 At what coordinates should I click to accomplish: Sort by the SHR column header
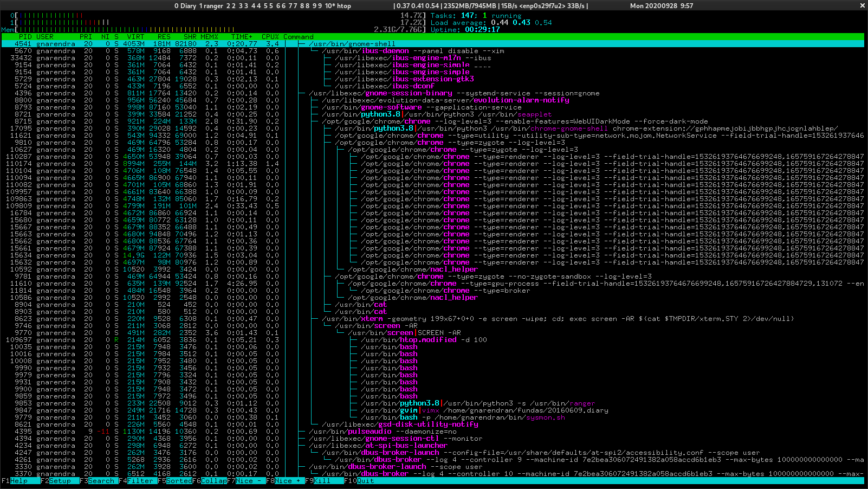(x=190, y=37)
